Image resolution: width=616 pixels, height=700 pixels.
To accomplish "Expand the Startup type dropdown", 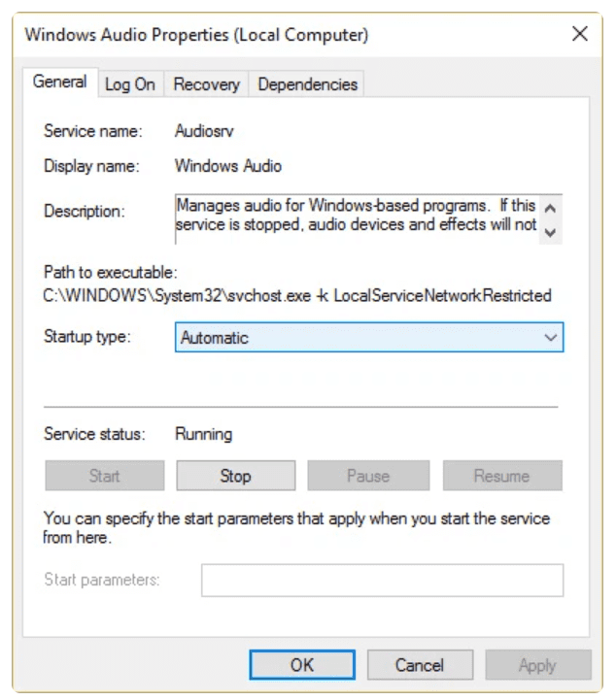I will 369,338.
